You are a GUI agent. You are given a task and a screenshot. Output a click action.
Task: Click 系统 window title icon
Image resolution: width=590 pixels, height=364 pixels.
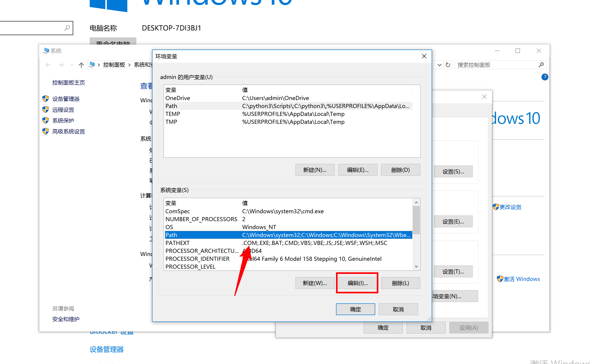tap(46, 50)
